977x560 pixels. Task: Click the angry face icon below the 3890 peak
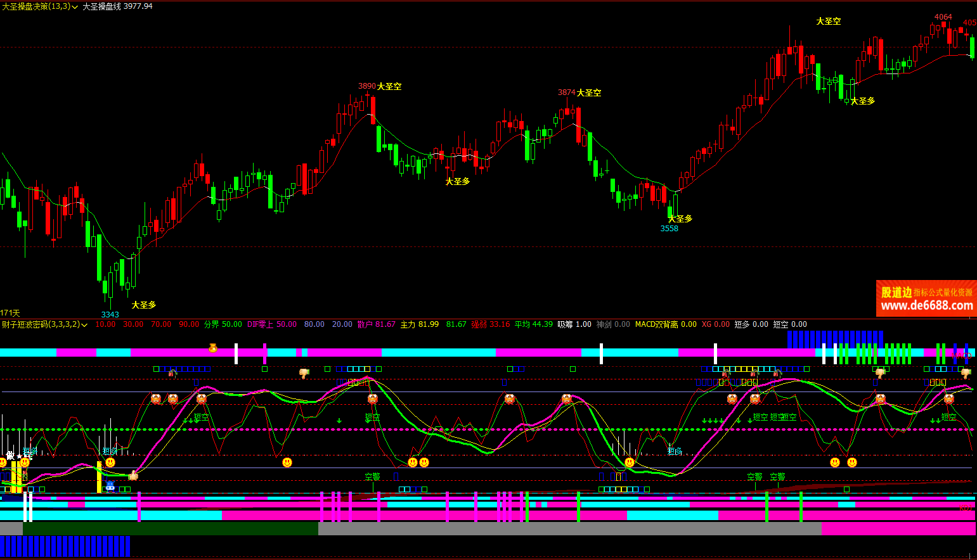pyautogui.click(x=373, y=399)
